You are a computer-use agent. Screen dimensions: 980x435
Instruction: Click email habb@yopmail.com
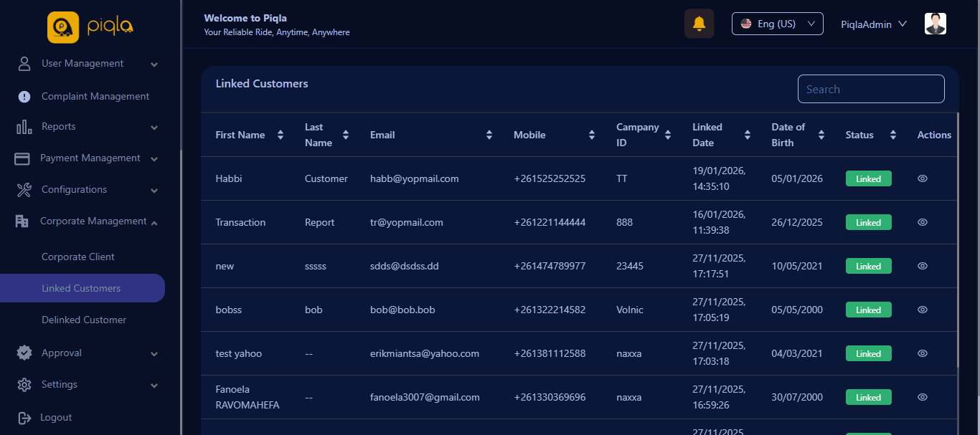[415, 178]
